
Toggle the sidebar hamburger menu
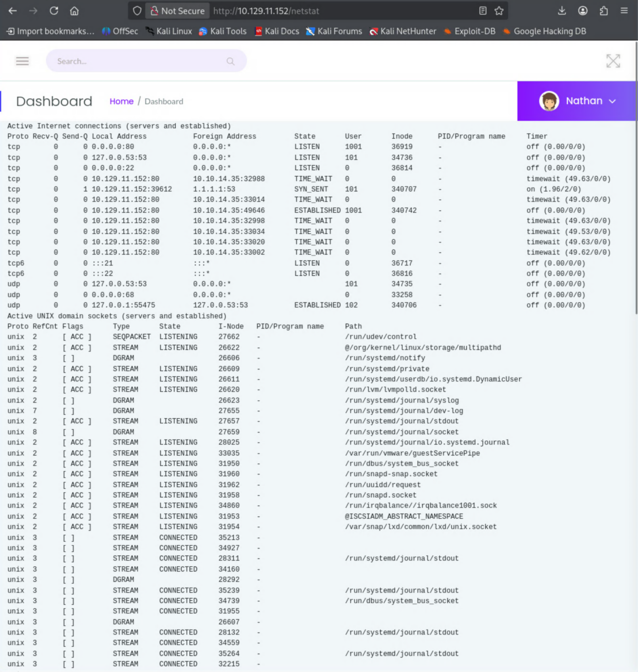(22, 61)
